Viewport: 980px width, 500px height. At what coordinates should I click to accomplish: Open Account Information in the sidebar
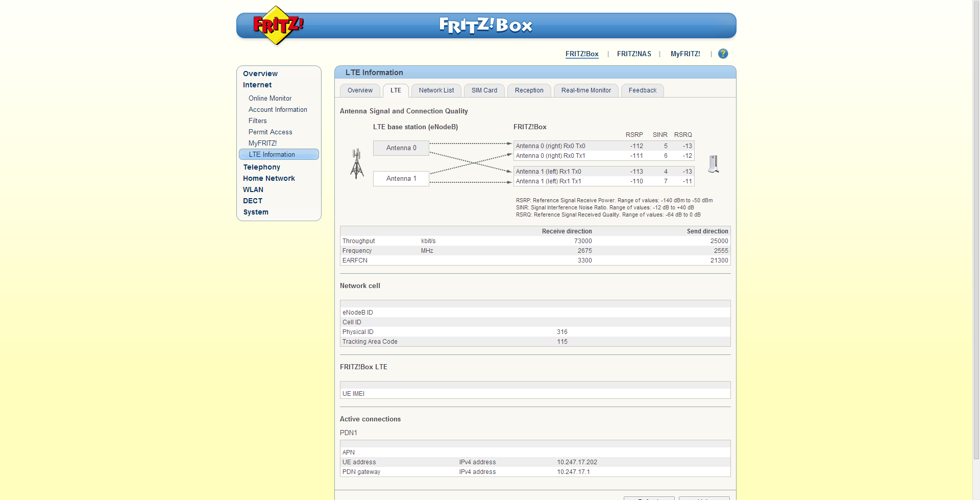278,109
